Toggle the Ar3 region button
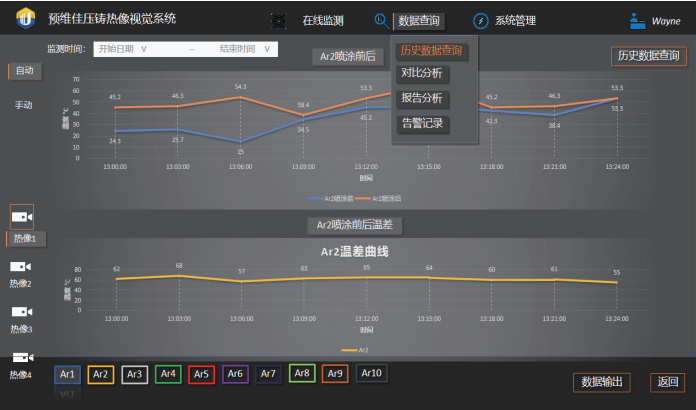 click(x=134, y=375)
